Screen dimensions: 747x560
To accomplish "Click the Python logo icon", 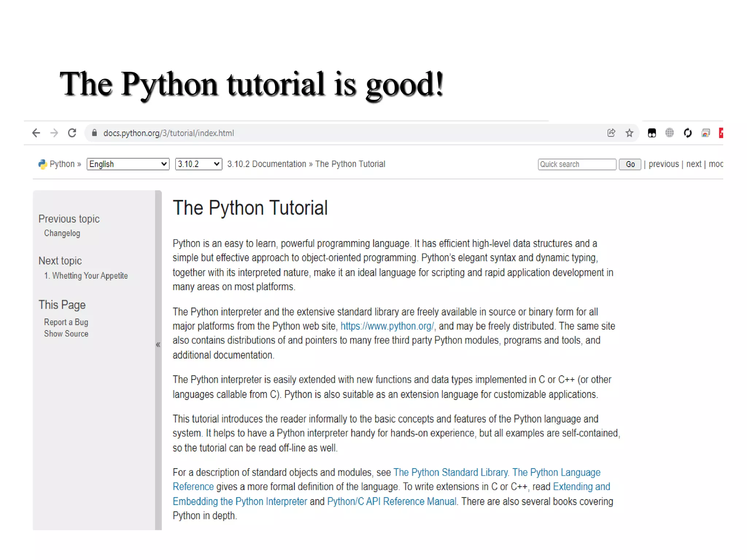I will point(43,164).
